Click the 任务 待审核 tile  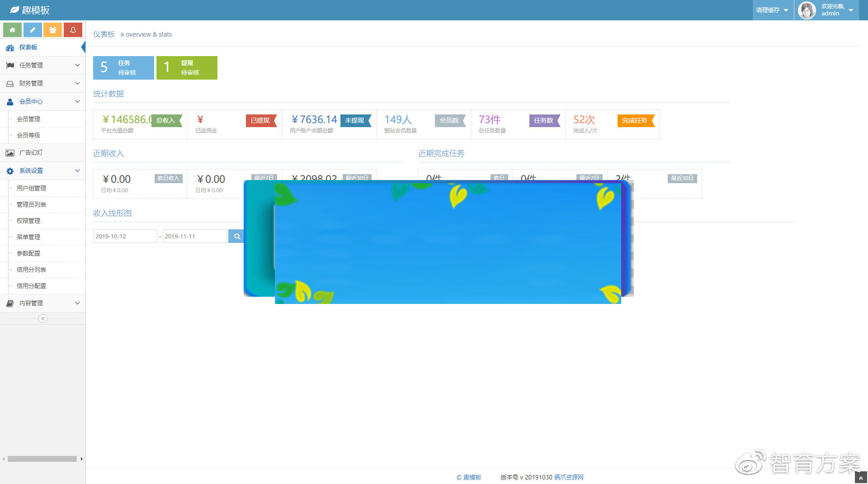pos(123,68)
